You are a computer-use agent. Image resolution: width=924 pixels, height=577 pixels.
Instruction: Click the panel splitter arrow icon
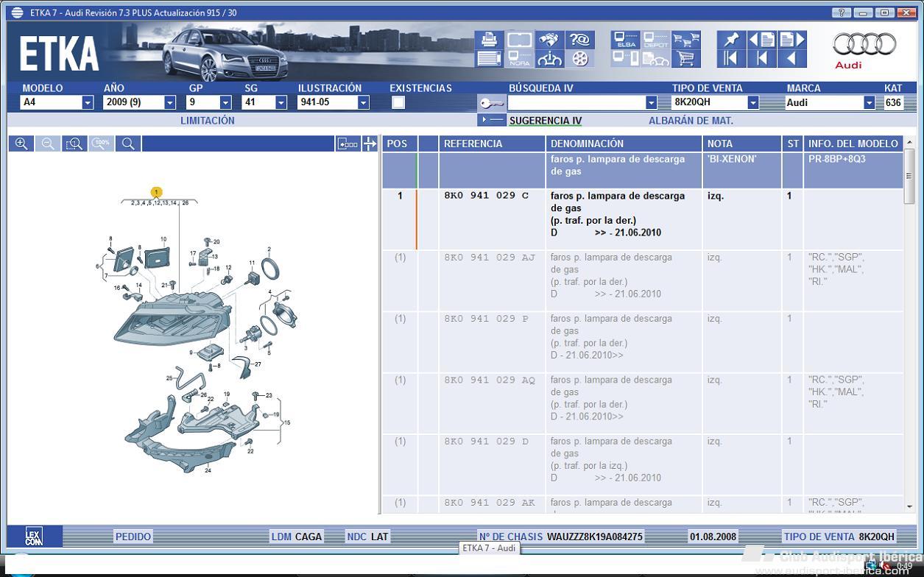370,144
